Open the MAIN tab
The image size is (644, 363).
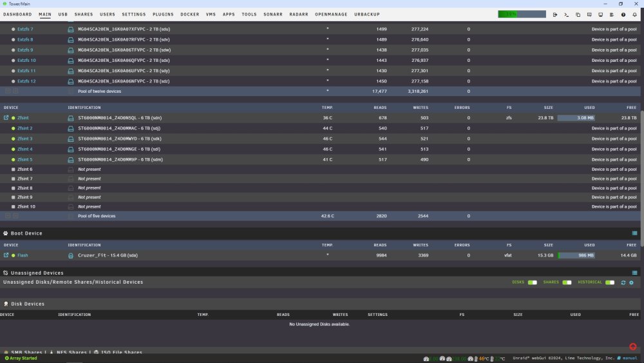point(45,14)
